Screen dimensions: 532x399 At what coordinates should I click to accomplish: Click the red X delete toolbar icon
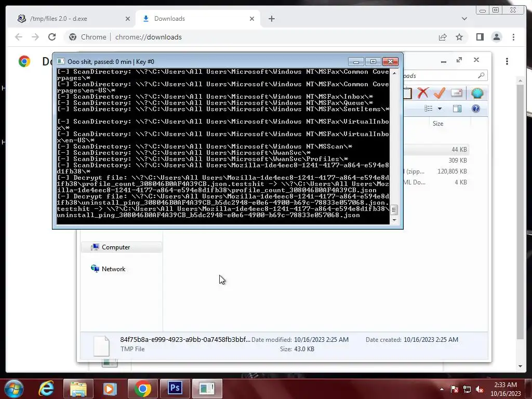[423, 92]
